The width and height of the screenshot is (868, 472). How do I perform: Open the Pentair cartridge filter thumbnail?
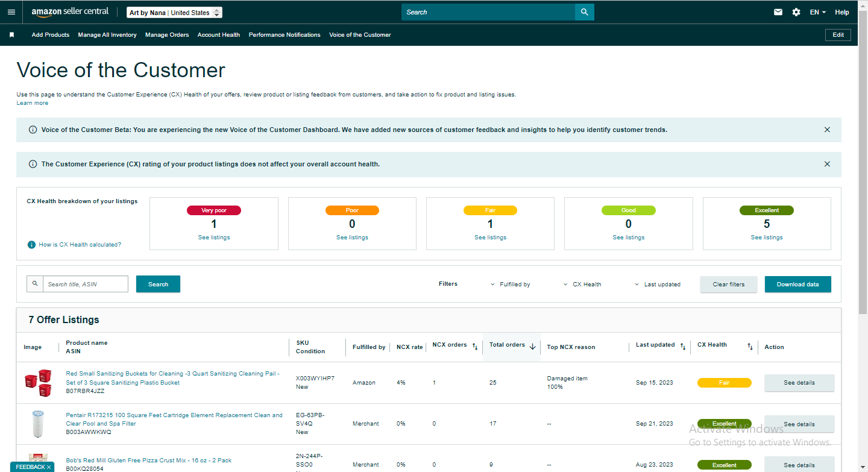38,424
